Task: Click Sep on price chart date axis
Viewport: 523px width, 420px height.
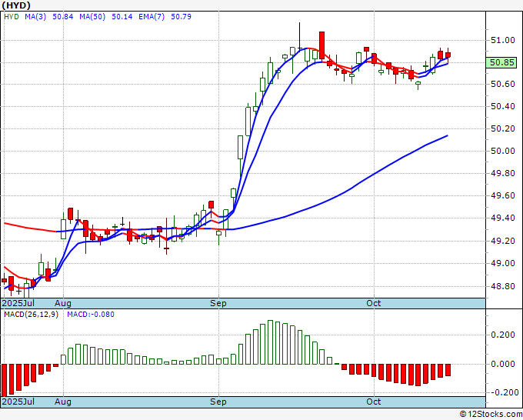Action: [218, 303]
